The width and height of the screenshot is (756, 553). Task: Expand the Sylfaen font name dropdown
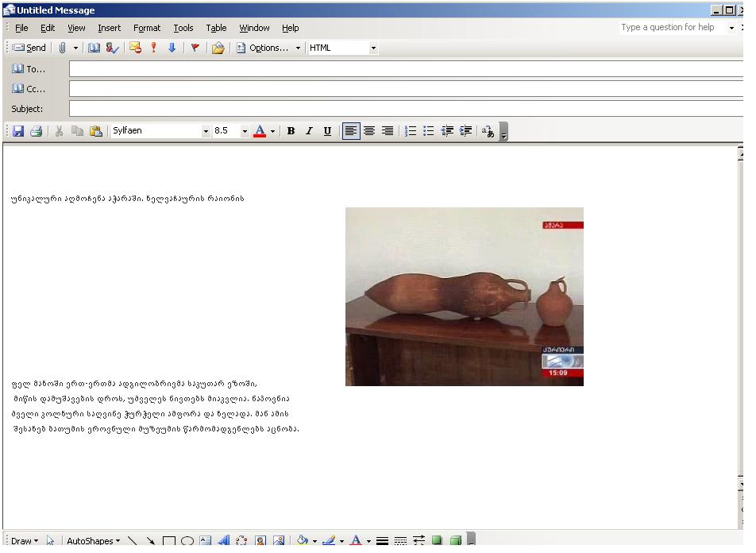(206, 131)
